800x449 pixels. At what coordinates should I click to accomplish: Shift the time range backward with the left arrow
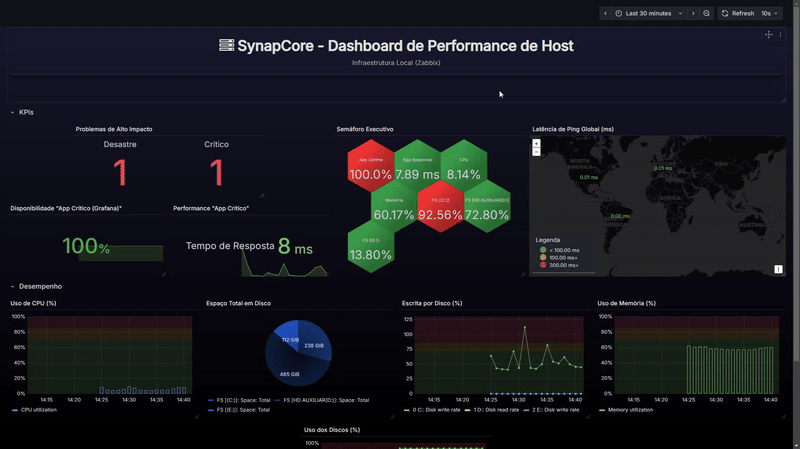tap(605, 14)
